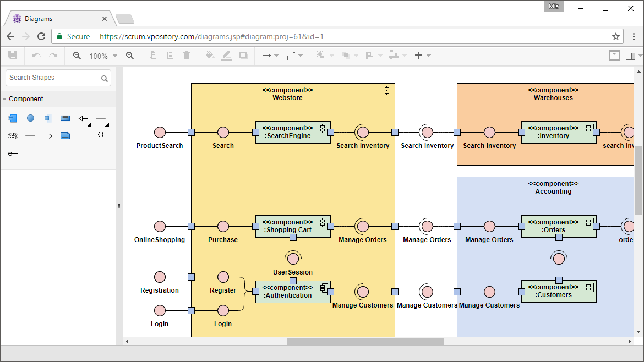This screenshot has width=644, height=362.
Task: Select the dotted Anchor line in palette
Action: coord(83,136)
